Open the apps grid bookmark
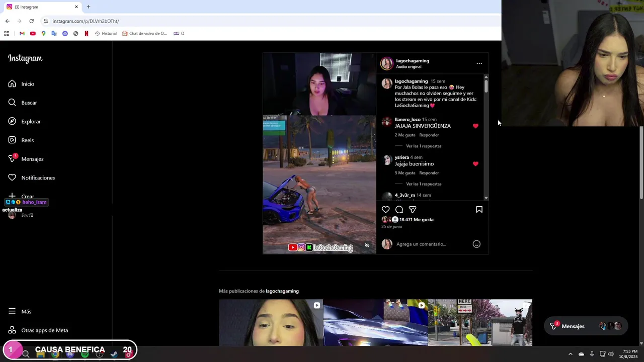This screenshot has height=362, width=644. pos(7,34)
